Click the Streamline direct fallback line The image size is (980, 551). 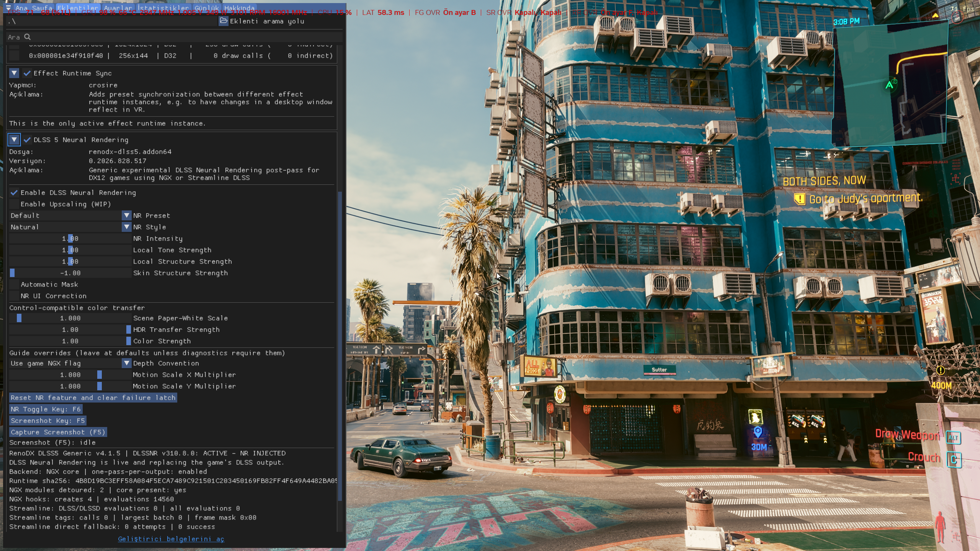click(x=112, y=527)
